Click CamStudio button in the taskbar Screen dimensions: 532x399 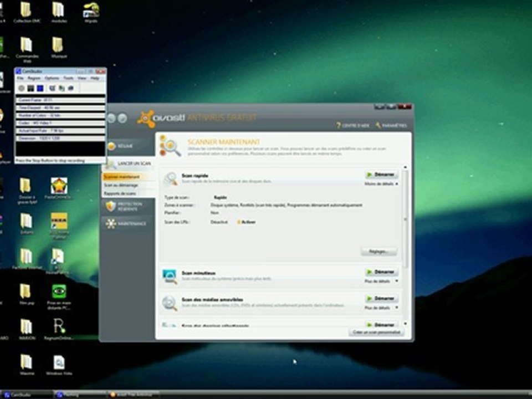(27, 395)
